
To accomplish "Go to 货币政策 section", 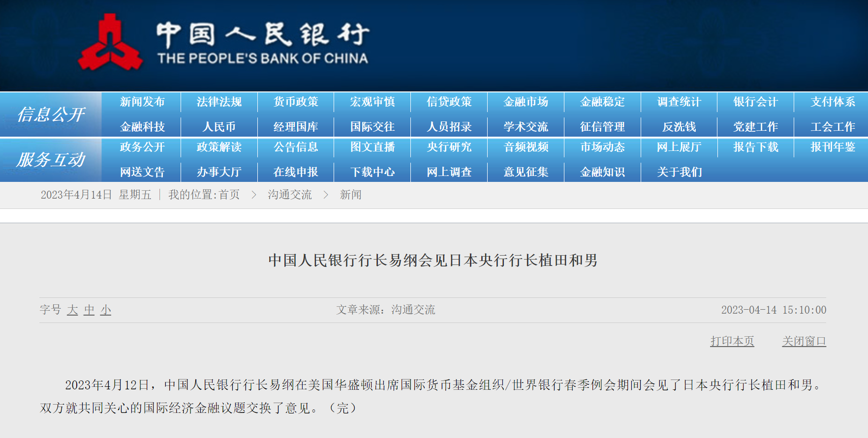I will tap(296, 102).
